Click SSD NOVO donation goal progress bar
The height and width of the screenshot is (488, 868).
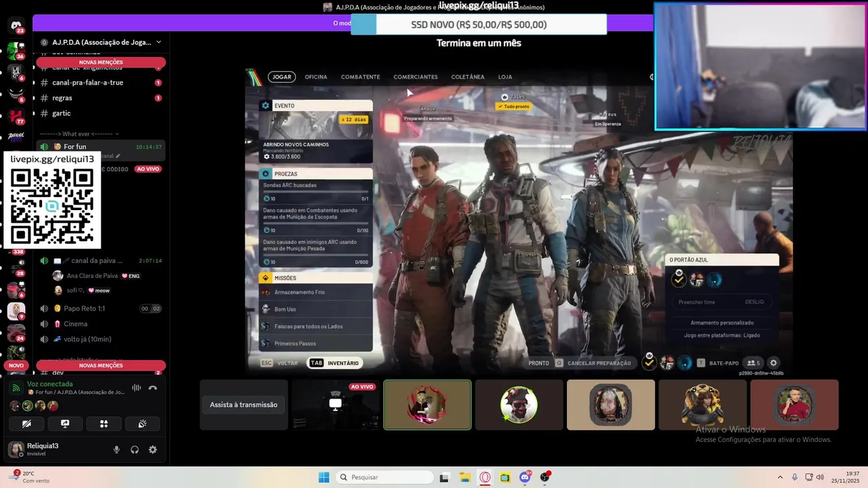[x=479, y=24]
